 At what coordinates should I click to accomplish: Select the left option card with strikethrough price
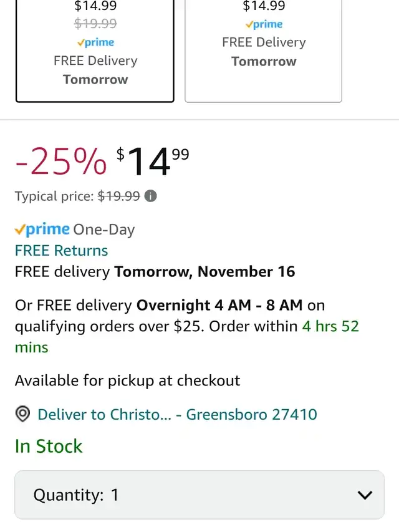(95, 50)
